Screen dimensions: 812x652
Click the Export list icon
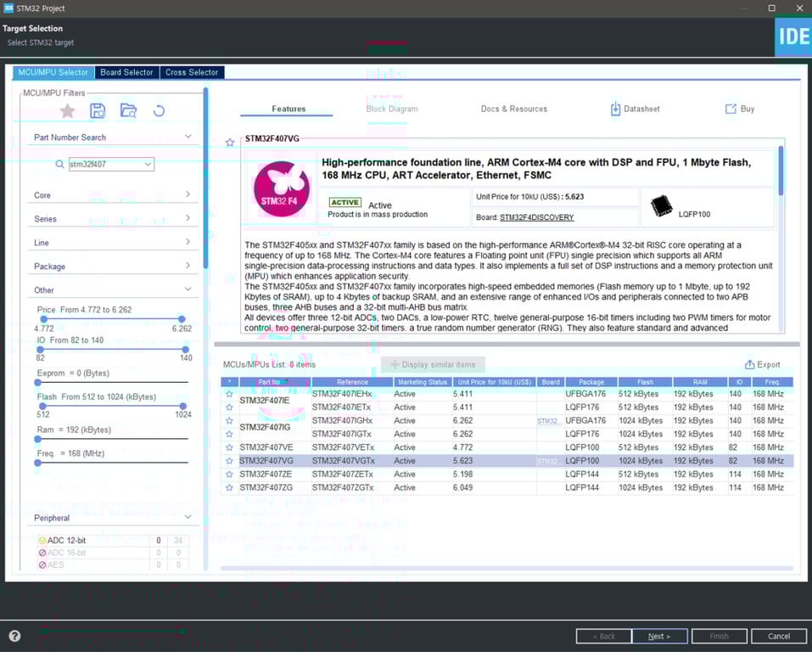(749, 364)
